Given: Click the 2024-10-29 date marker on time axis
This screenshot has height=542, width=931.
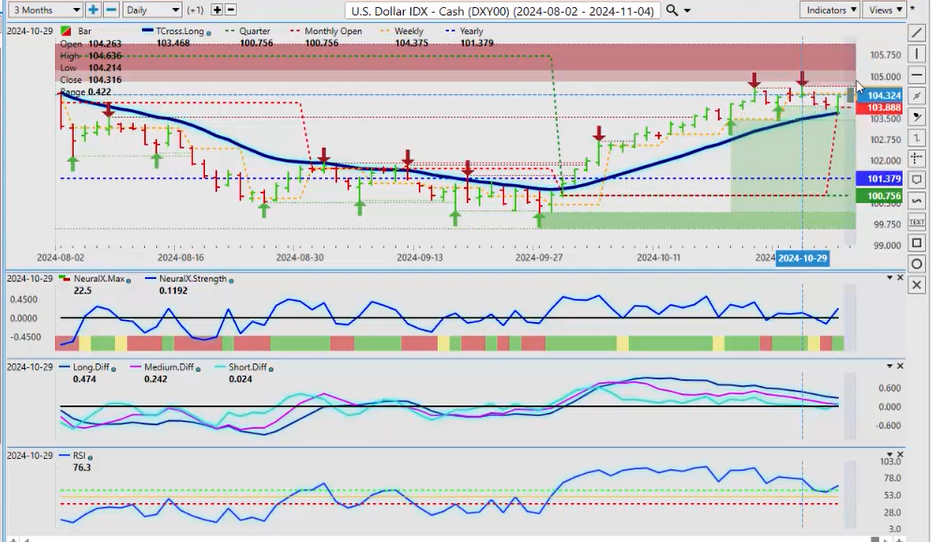Looking at the screenshot, I should 803,258.
